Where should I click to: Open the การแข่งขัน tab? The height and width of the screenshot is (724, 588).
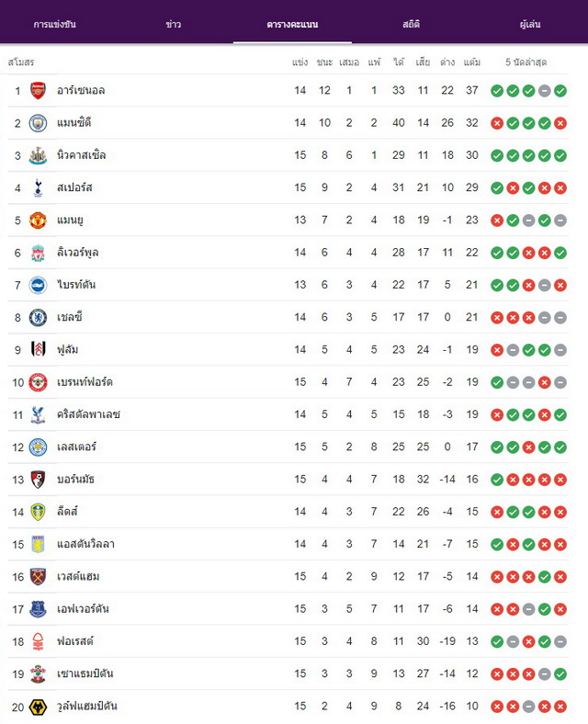click(54, 25)
